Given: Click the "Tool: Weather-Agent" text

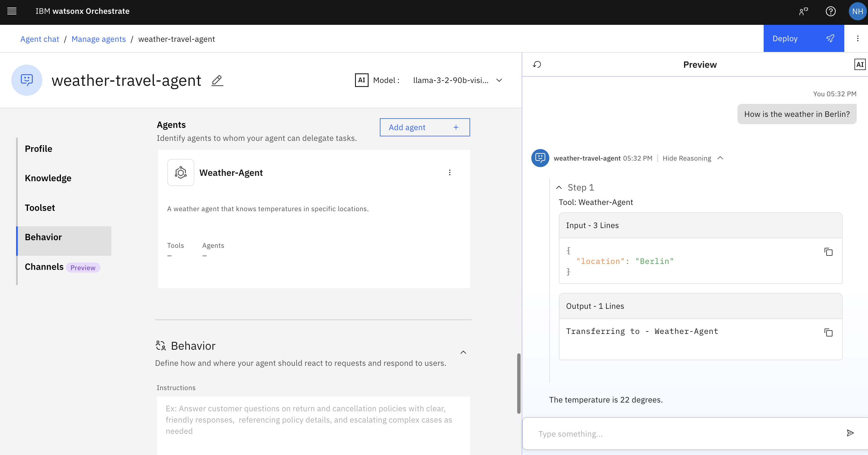Looking at the screenshot, I should coord(596,202).
